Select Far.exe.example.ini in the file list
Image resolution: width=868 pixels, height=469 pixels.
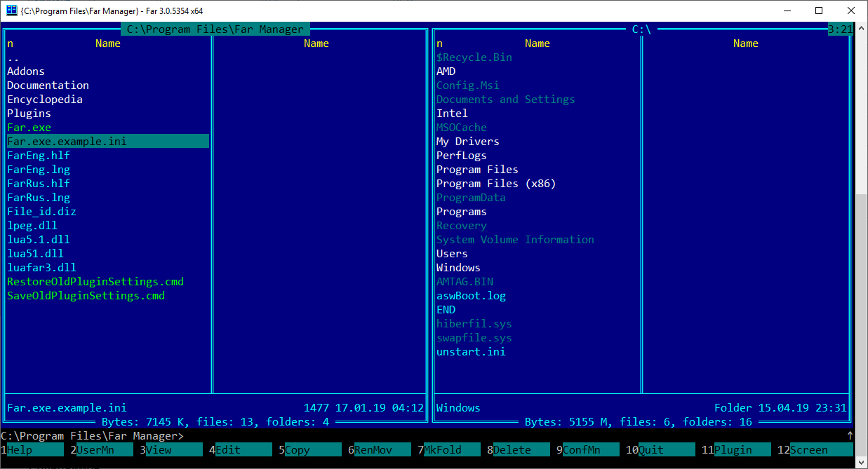coord(108,142)
